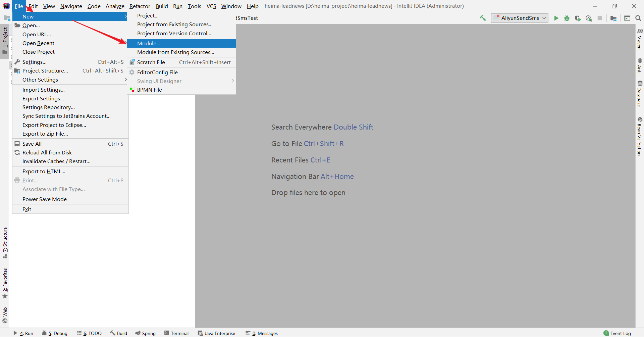The width and height of the screenshot is (644, 337).
Task: Open the 5: Debug tool window
Action: 55,333
